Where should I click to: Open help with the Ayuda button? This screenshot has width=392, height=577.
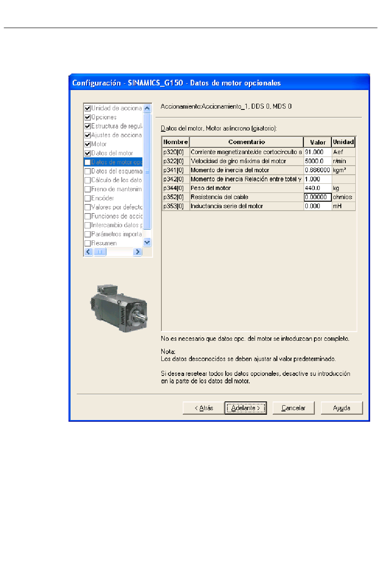coord(342,408)
